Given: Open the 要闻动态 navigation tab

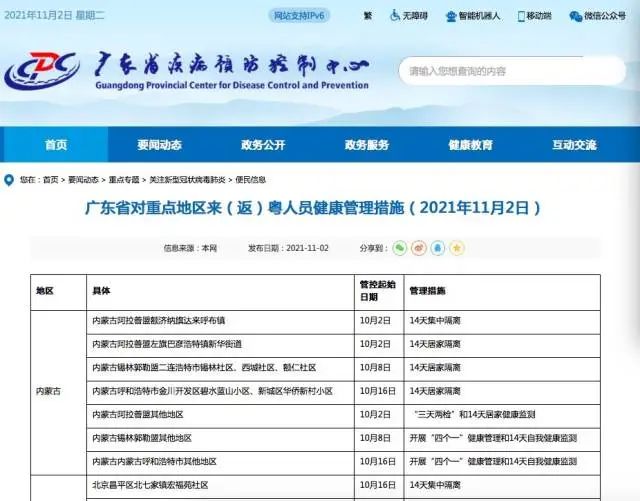Looking at the screenshot, I should pos(160,145).
